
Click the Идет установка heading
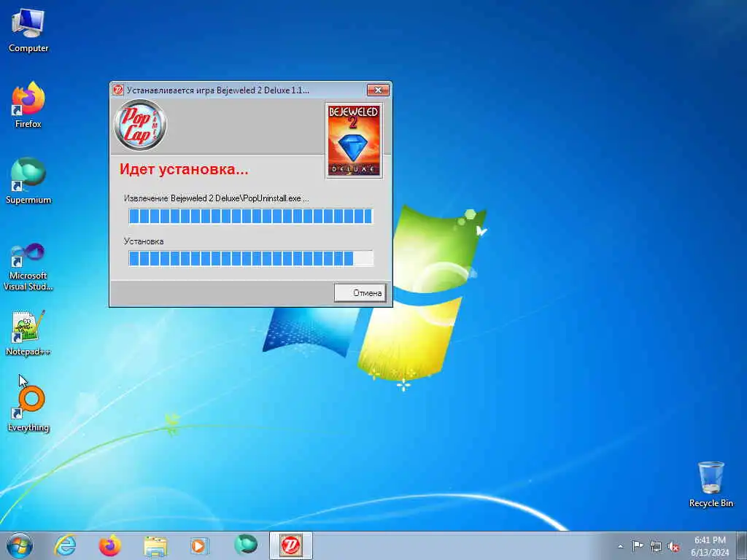pos(183,169)
